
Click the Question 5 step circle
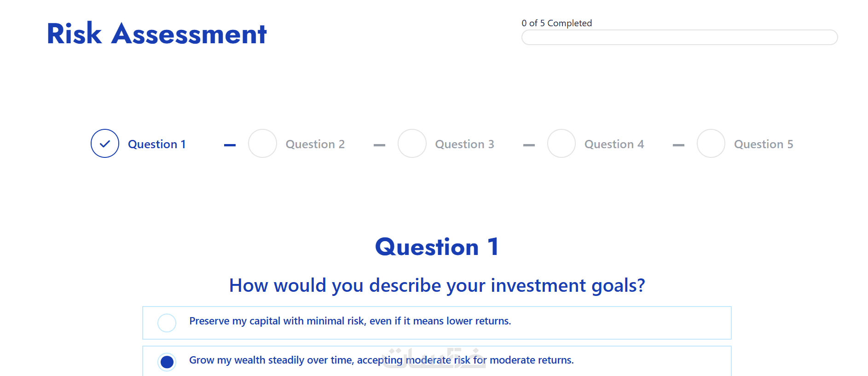[x=711, y=144]
